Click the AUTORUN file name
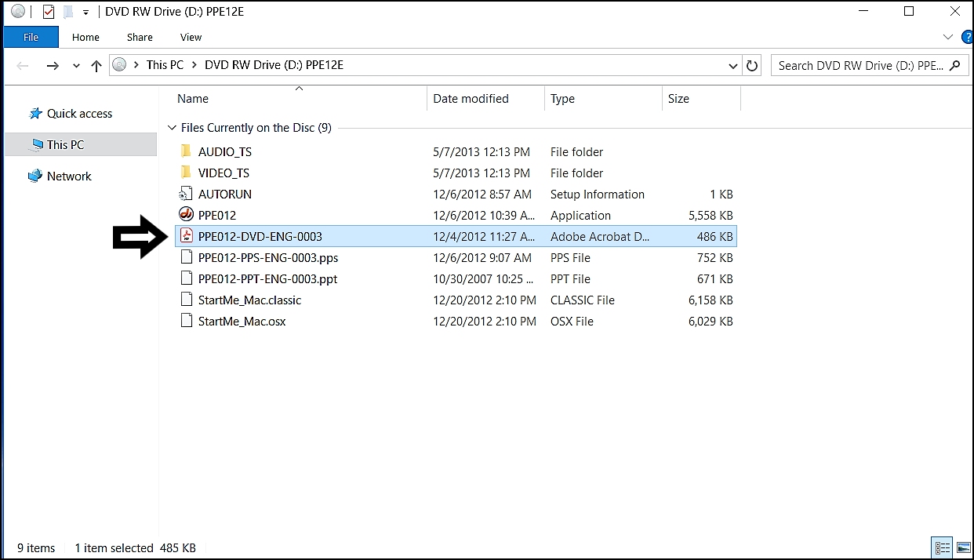Viewport: 974px width, 560px height. point(225,195)
